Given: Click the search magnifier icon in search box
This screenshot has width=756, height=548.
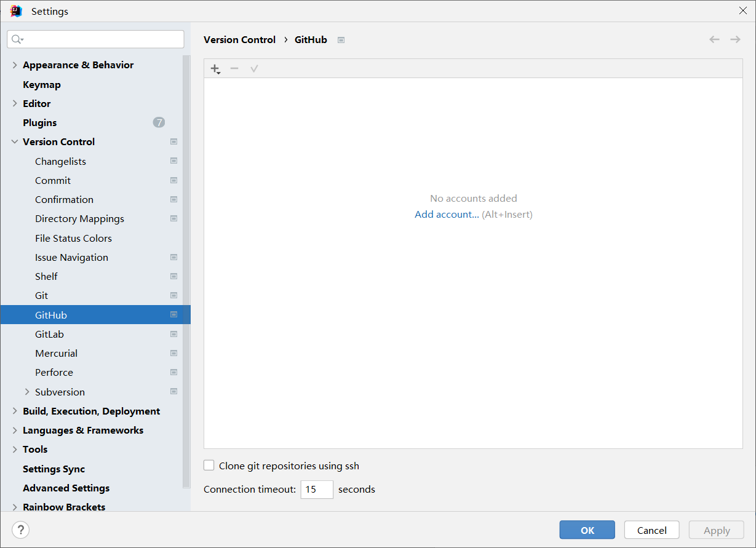Looking at the screenshot, I should (x=17, y=39).
